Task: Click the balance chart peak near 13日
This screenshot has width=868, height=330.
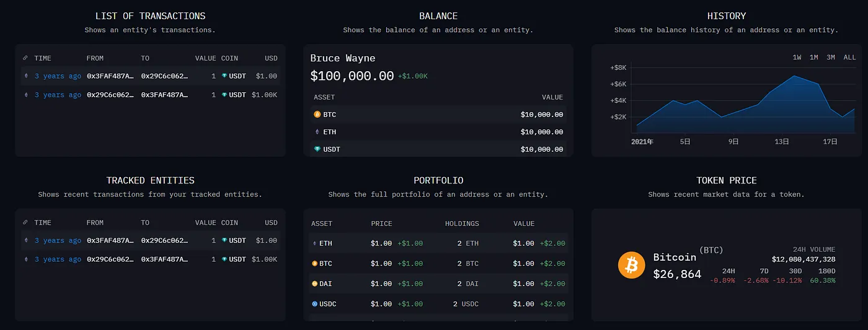Action: click(794, 76)
